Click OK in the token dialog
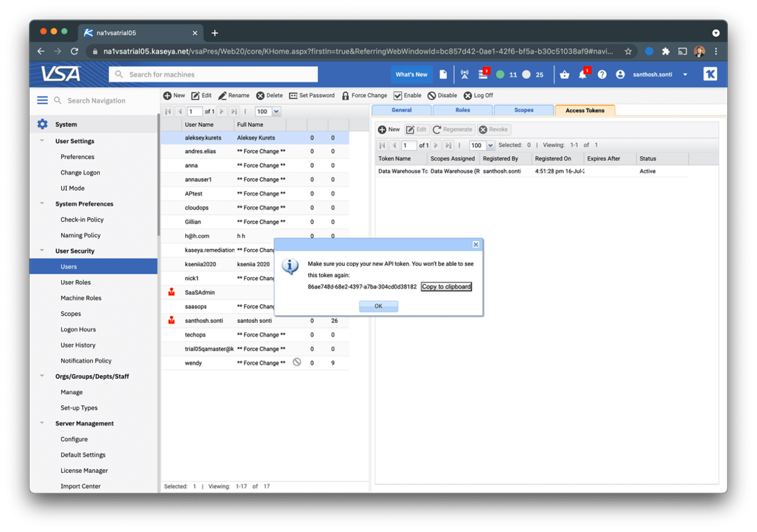Screen dimensions: 757x532 point(378,306)
